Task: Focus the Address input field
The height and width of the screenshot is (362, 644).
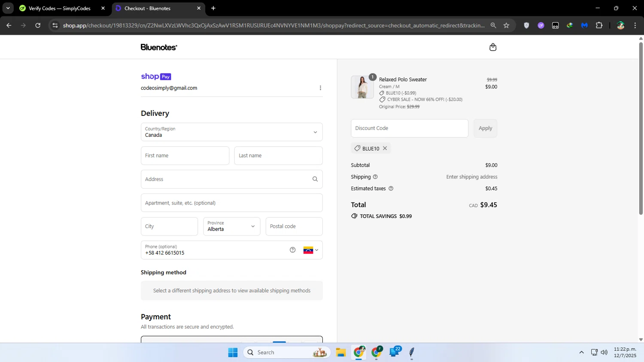Action: (232, 179)
